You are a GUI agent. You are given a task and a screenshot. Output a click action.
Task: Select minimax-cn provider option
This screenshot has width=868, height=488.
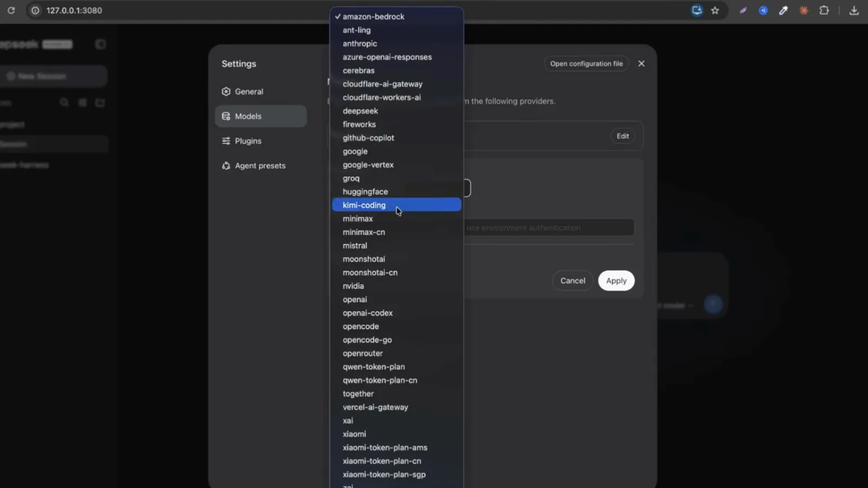click(x=397, y=232)
